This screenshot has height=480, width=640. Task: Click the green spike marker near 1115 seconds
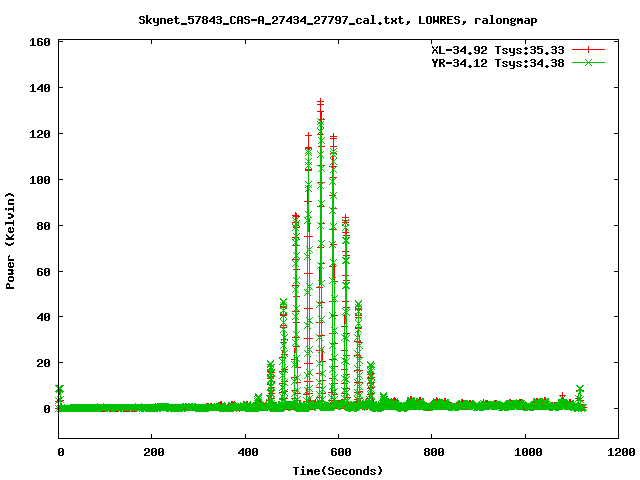580,388
